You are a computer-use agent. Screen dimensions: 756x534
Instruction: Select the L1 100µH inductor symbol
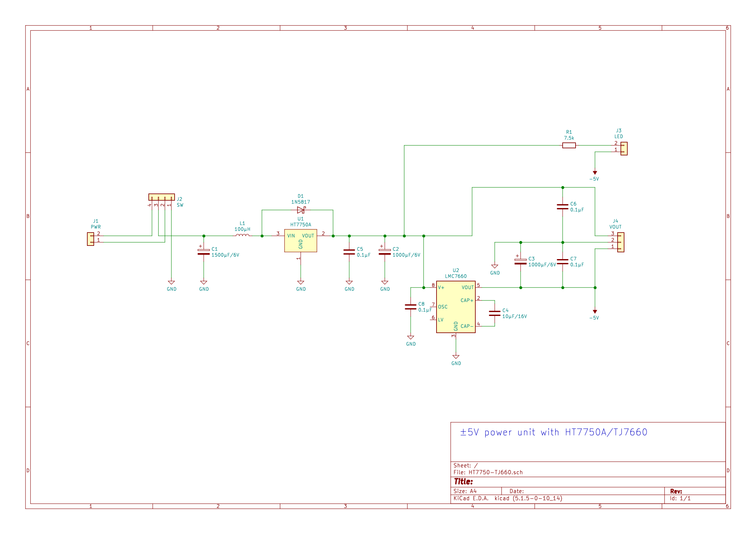click(242, 236)
